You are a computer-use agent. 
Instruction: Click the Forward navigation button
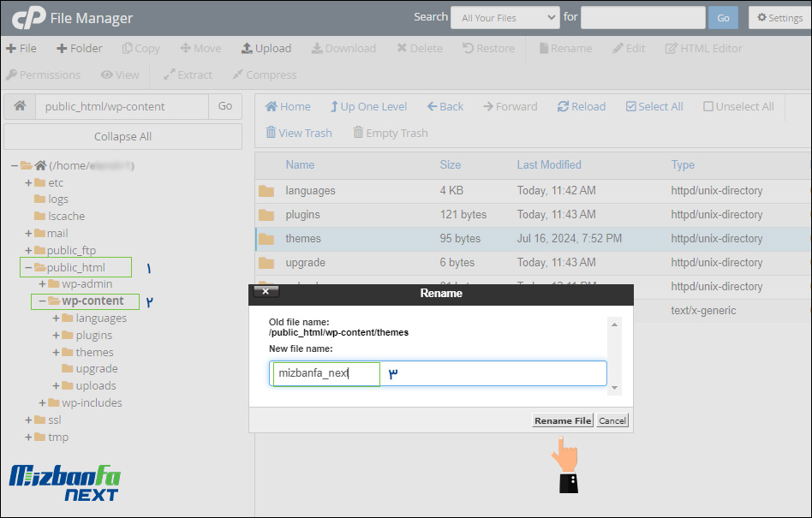click(x=510, y=107)
